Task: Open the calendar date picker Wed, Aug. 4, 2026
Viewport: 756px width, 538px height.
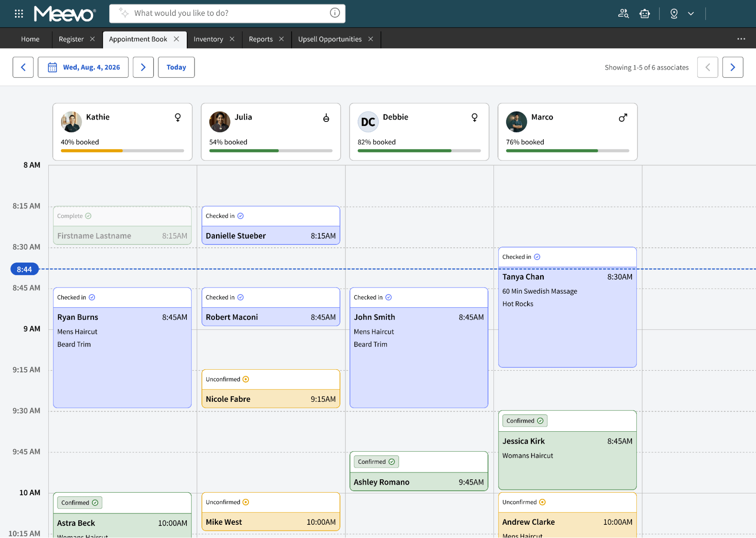Action: [83, 67]
